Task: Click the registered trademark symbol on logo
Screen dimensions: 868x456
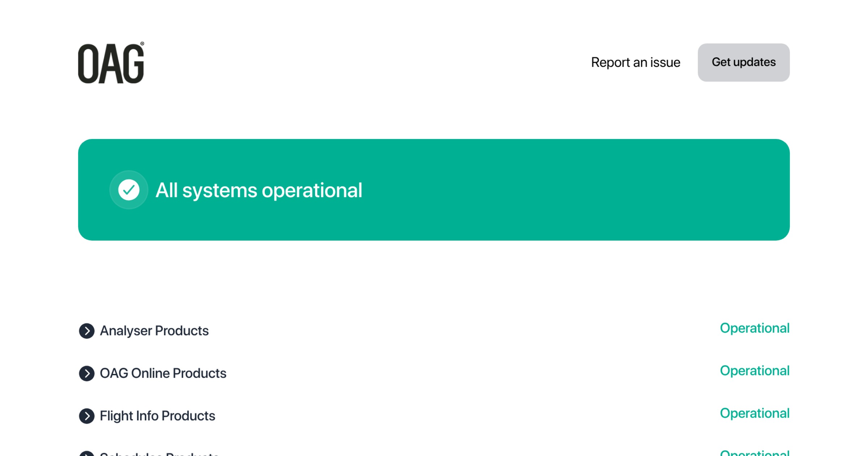Action: pyautogui.click(x=142, y=44)
